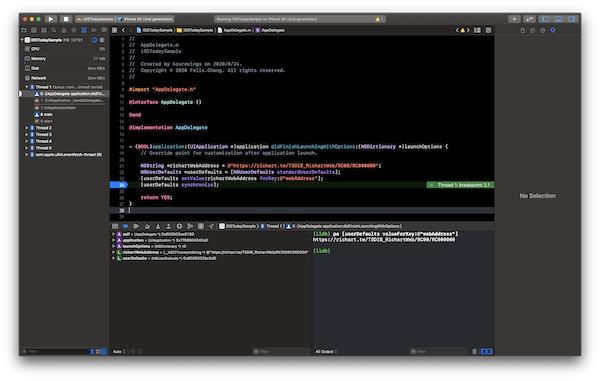
Task: Select the Disk gauge row
Action: click(64, 68)
